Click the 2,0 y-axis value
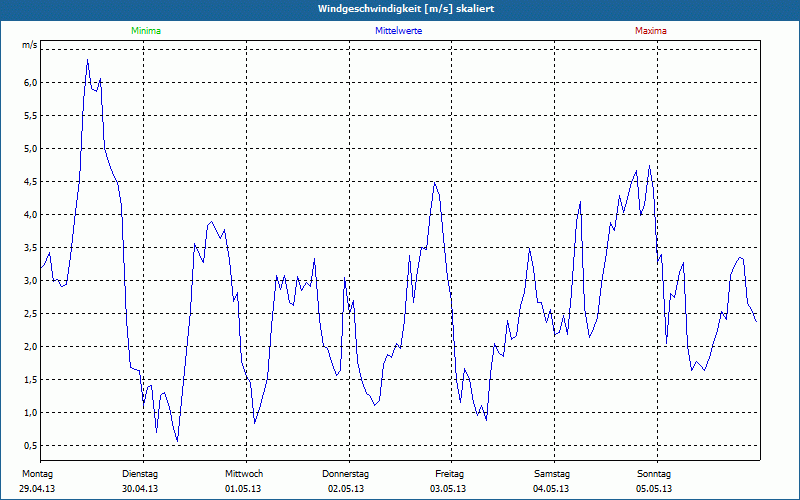 [30, 347]
